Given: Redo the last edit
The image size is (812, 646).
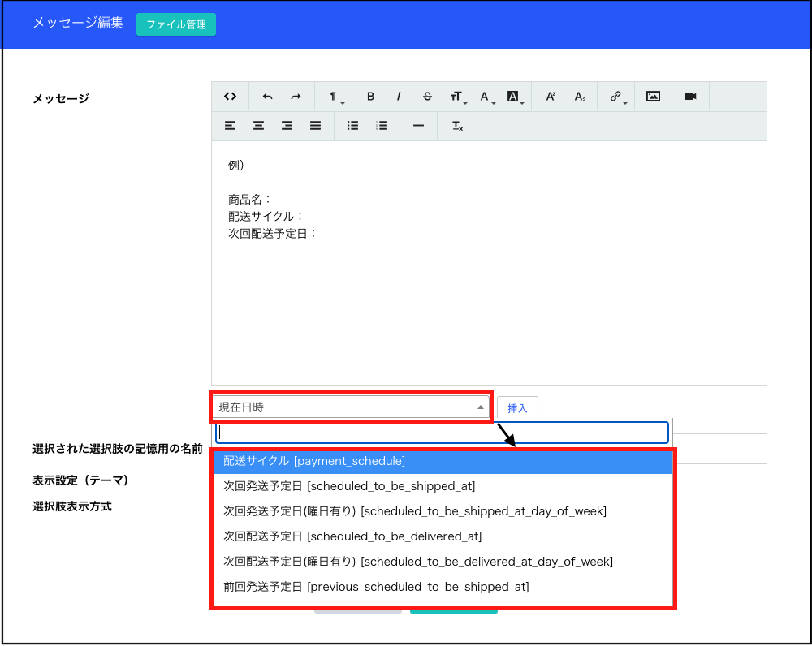Looking at the screenshot, I should click(x=296, y=97).
